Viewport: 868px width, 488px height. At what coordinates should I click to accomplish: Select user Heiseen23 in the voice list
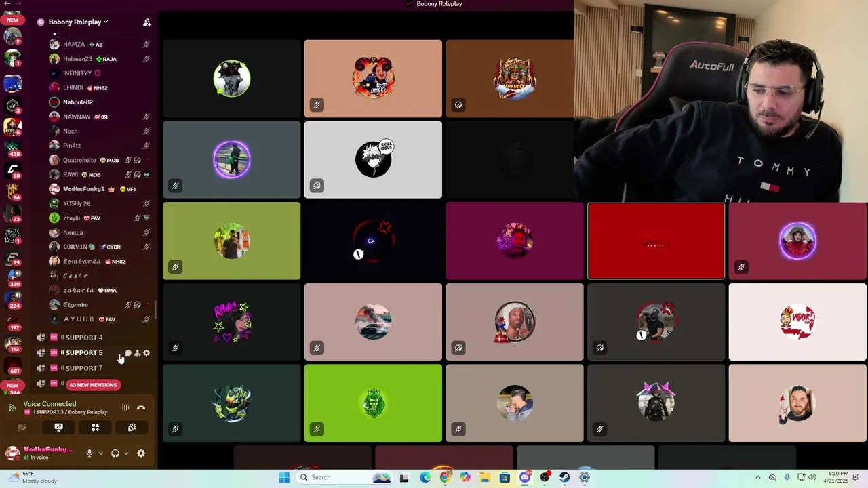(x=98, y=59)
